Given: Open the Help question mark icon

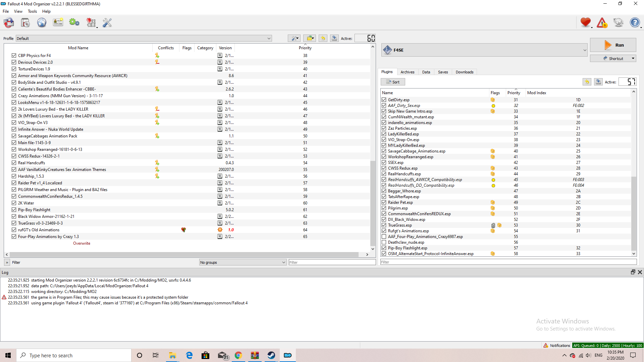Looking at the screenshot, I should point(635,22).
